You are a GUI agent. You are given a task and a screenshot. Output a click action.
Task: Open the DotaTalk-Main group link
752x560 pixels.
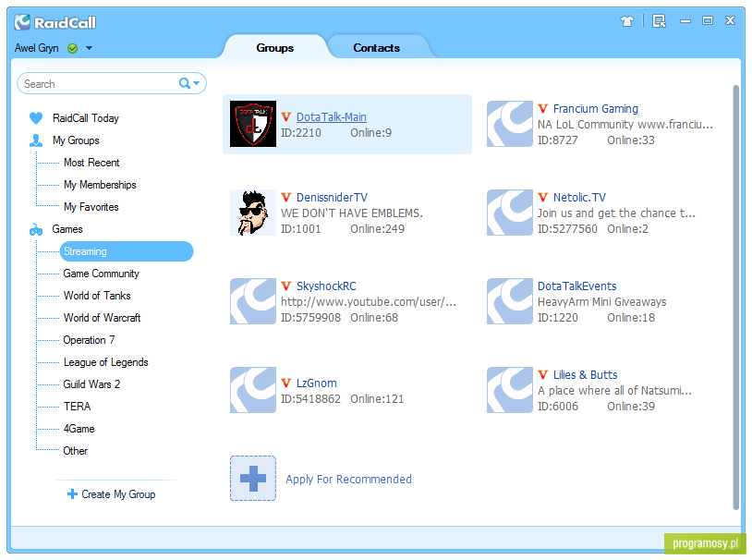[x=332, y=117]
